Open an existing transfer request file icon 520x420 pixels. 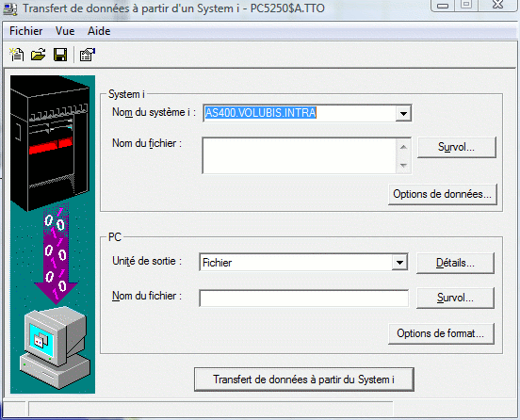pyautogui.click(x=38, y=55)
